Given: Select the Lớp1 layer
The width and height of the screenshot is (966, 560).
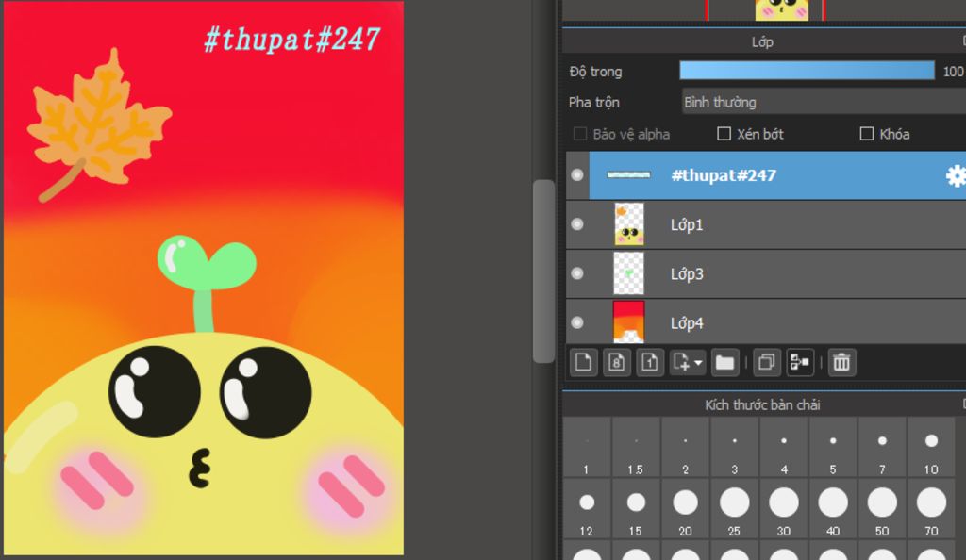Looking at the screenshot, I should (766, 224).
